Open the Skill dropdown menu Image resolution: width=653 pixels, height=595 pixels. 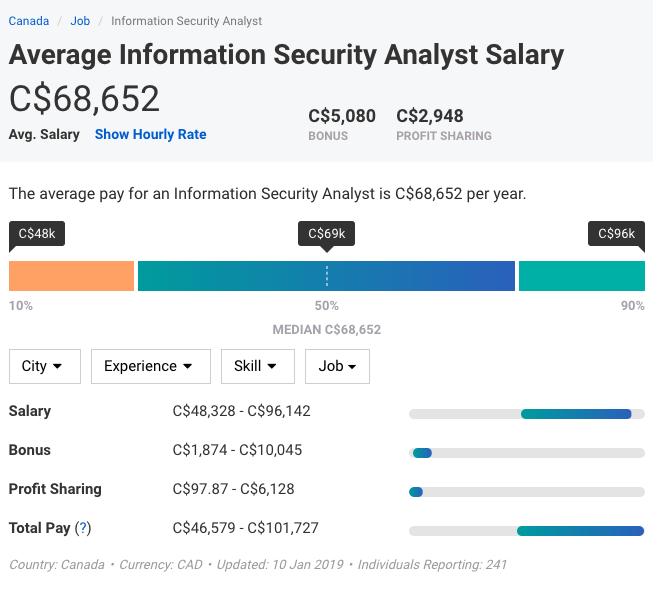coord(257,366)
